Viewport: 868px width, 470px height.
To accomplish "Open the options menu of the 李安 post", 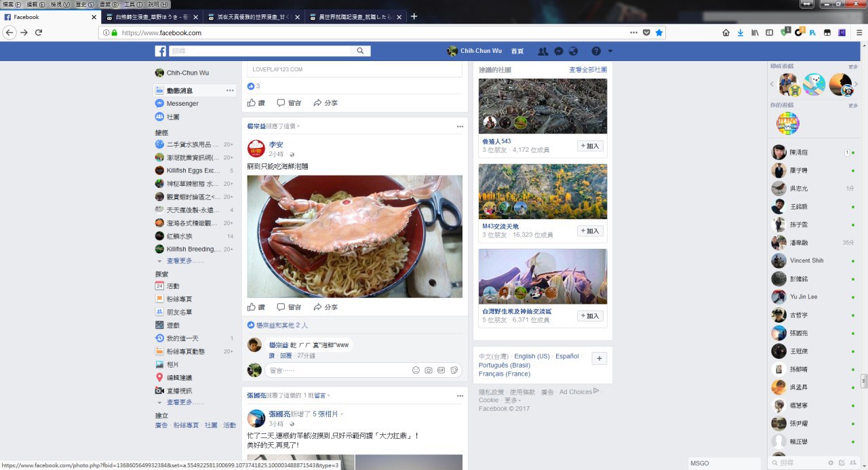I will point(460,127).
